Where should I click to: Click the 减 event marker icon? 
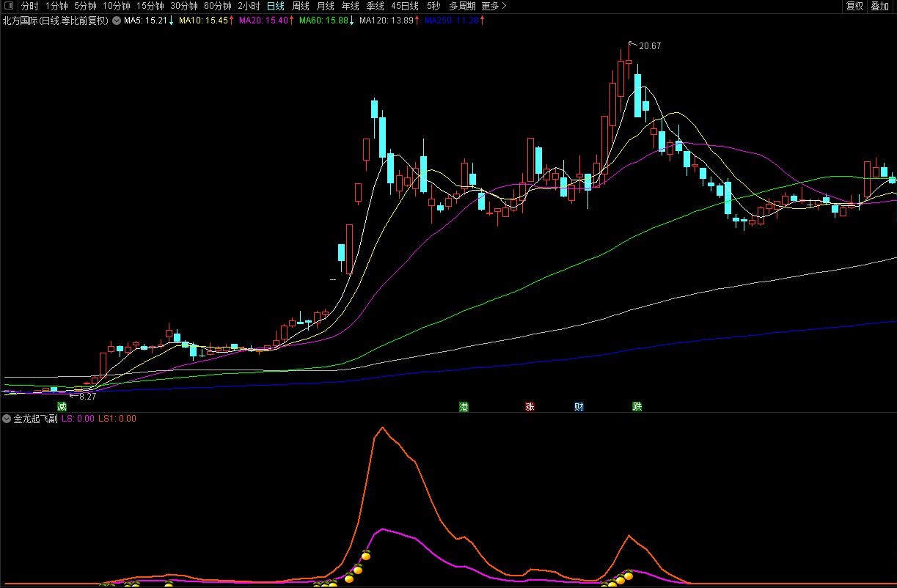point(62,406)
